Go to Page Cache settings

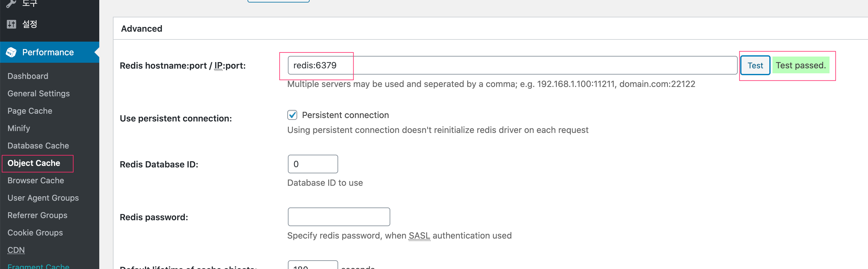30,111
